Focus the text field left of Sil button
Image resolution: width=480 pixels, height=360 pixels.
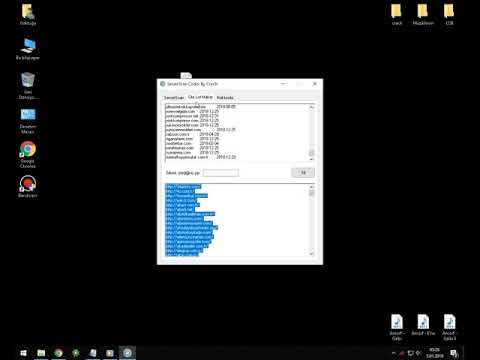(x=221, y=173)
